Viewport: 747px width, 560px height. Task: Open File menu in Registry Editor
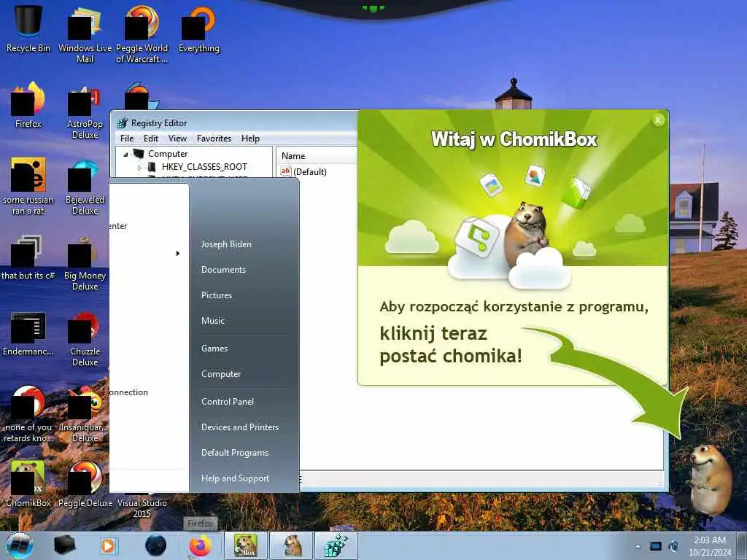pos(127,139)
